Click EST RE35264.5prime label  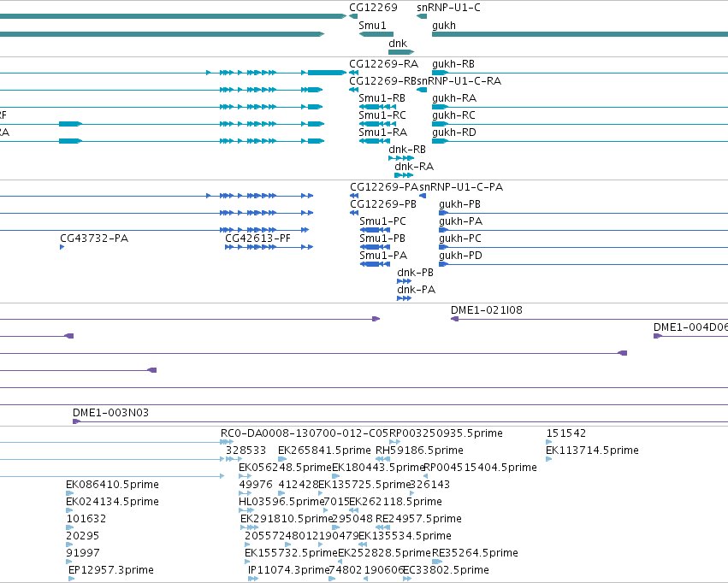tap(475, 553)
